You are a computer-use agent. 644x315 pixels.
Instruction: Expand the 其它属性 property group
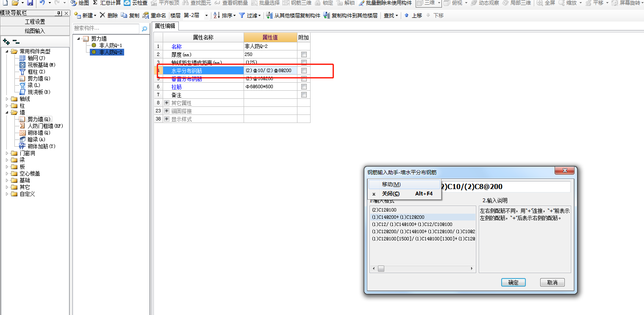(167, 103)
